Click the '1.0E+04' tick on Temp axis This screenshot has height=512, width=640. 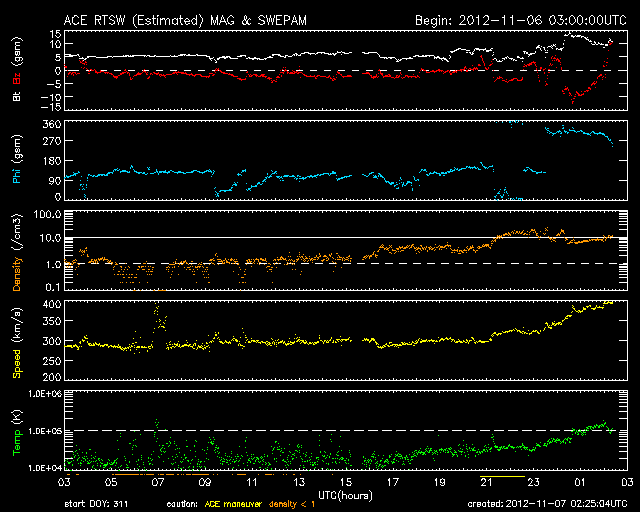tap(45, 468)
